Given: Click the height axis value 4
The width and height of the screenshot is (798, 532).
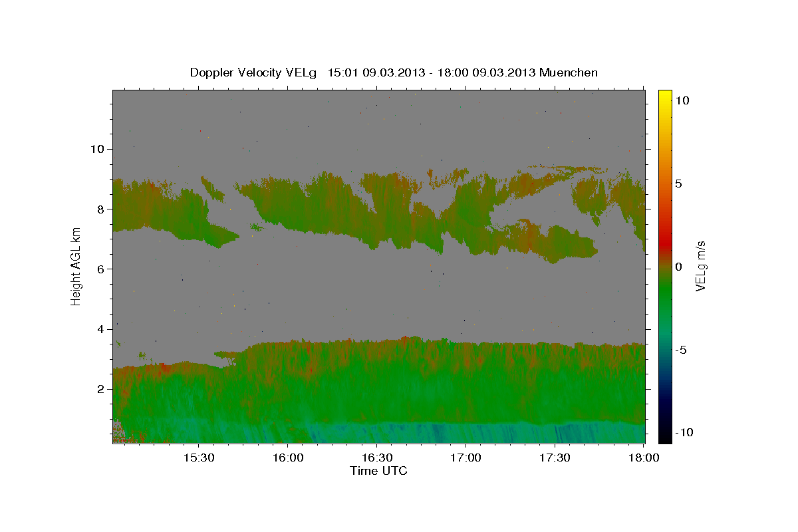Looking at the screenshot, I should (x=99, y=329).
